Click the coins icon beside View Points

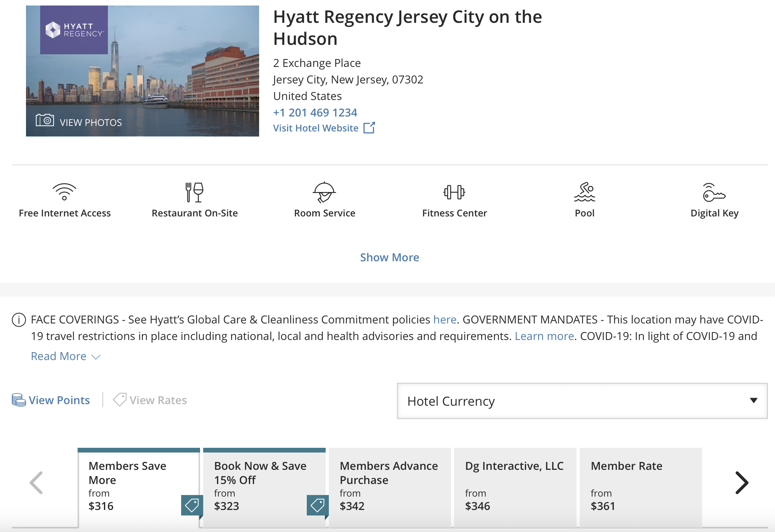[19, 400]
